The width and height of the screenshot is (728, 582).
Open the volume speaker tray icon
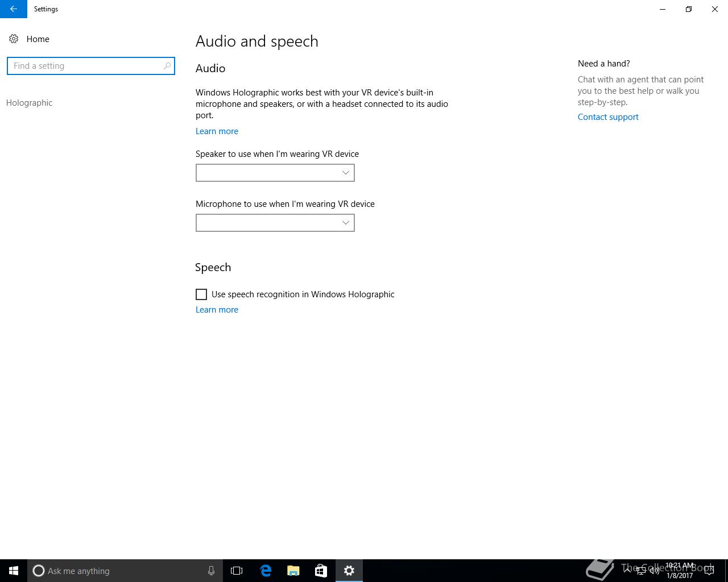(x=655, y=571)
